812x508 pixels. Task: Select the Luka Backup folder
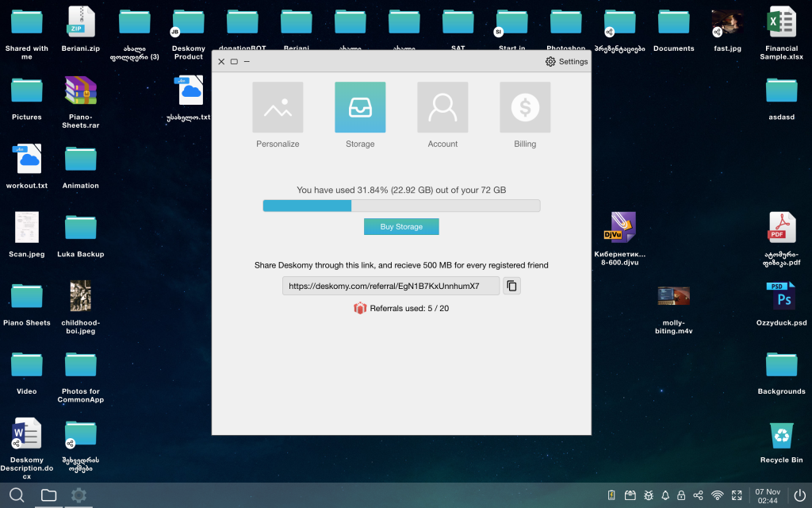coord(81,235)
